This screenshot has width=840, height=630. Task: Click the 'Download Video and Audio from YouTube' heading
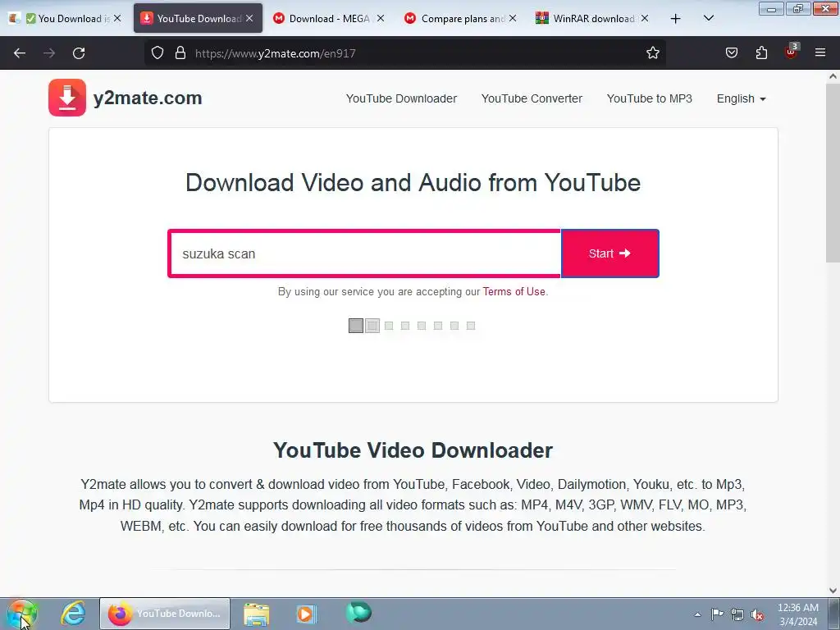pos(413,183)
